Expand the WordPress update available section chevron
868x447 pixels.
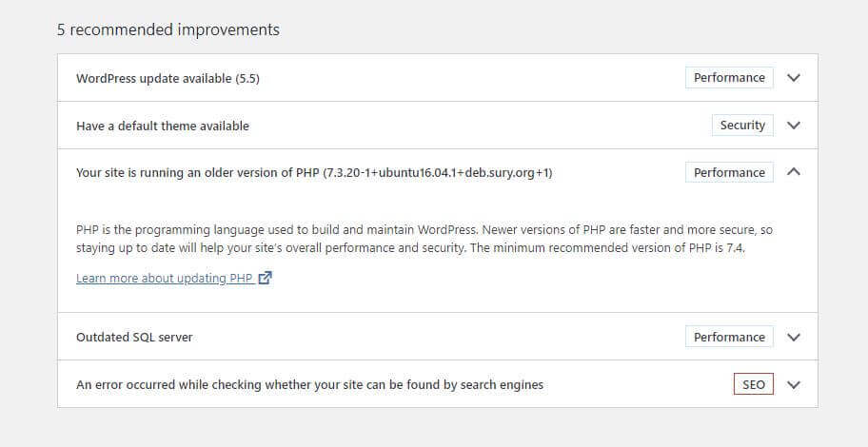[795, 78]
